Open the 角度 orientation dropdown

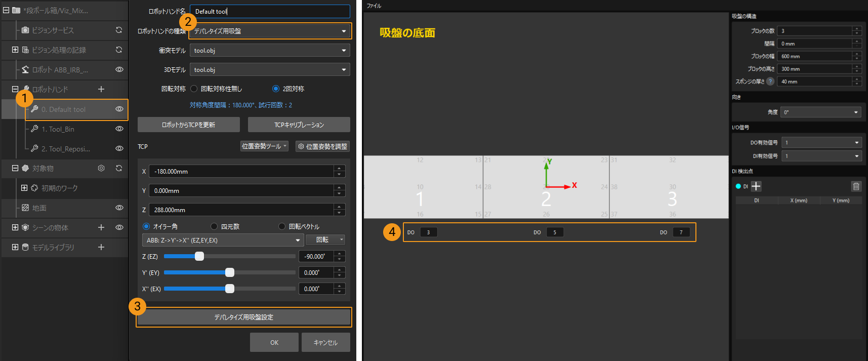[x=820, y=112]
